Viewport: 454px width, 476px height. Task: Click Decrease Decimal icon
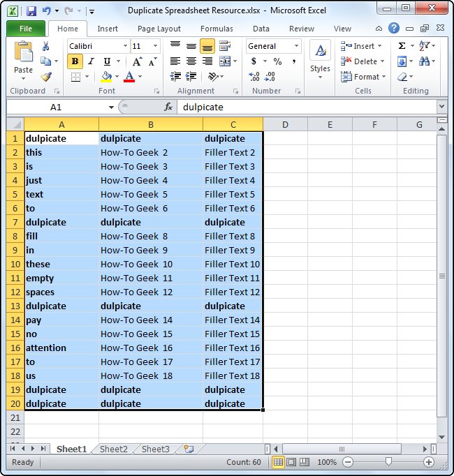270,77
